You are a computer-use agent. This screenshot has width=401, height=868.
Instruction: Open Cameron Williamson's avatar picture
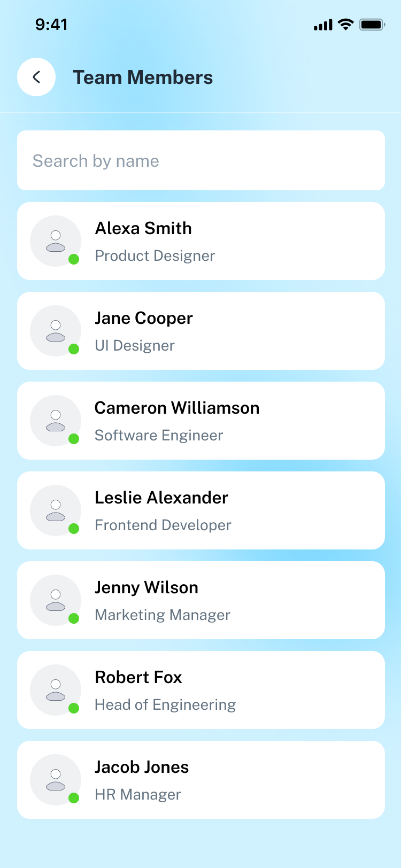tap(56, 421)
